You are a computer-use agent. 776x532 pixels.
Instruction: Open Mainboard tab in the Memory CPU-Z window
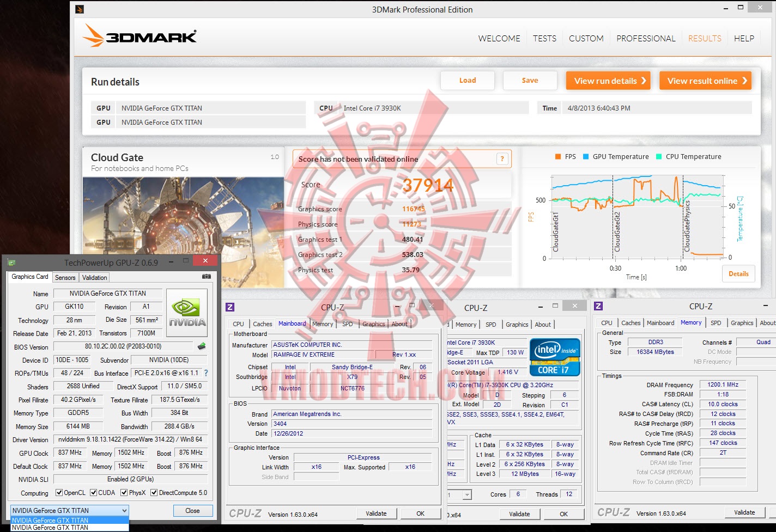(660, 323)
